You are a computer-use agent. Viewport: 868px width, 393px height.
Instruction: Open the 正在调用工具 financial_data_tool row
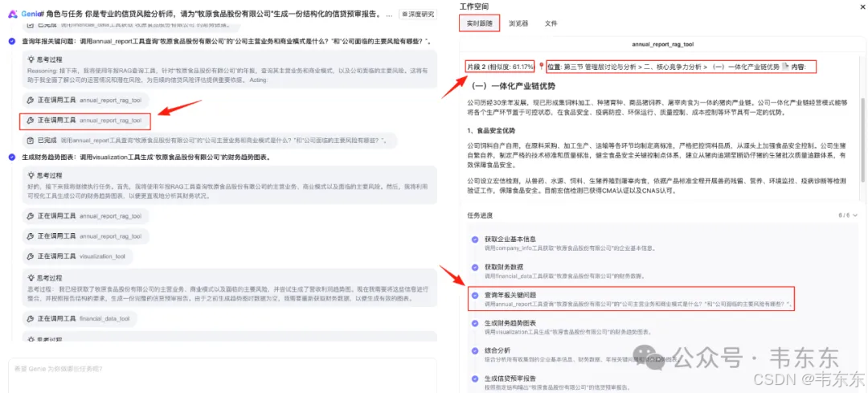pyautogui.click(x=80, y=319)
